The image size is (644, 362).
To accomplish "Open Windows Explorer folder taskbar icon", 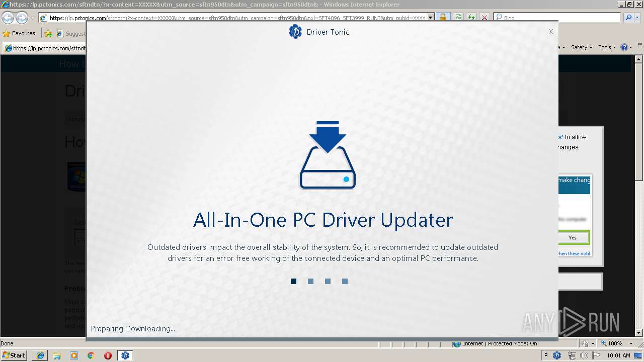I will click(x=57, y=355).
